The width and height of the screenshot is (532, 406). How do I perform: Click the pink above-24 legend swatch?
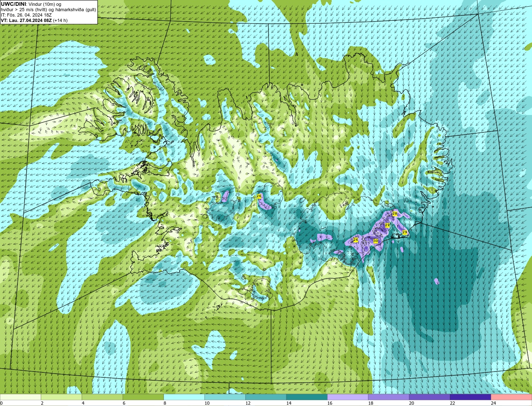[x=511, y=397]
